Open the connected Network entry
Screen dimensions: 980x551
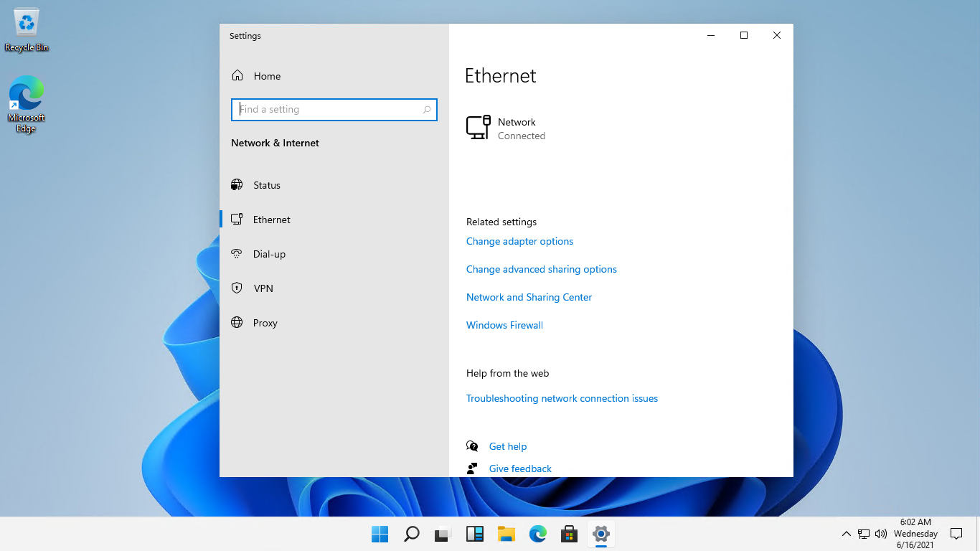[x=506, y=128]
